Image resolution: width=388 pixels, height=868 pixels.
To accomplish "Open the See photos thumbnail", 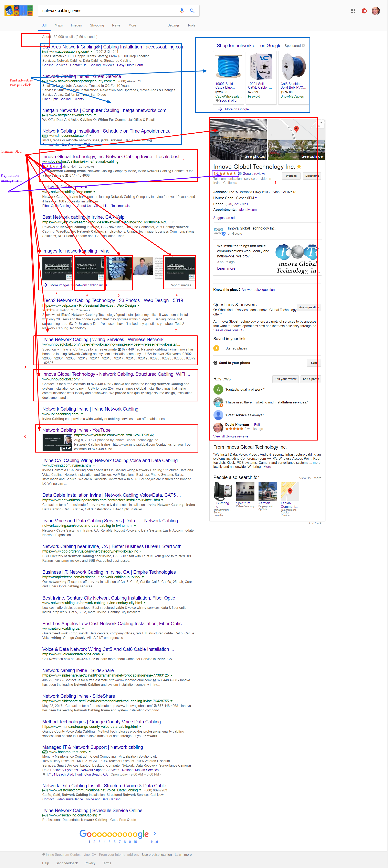I will click(238, 140).
